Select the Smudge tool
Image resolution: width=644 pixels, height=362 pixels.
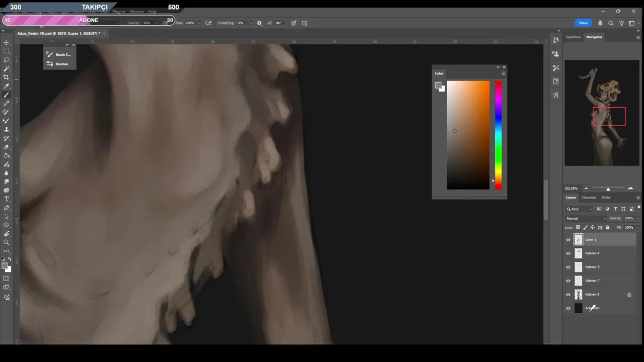click(x=7, y=182)
